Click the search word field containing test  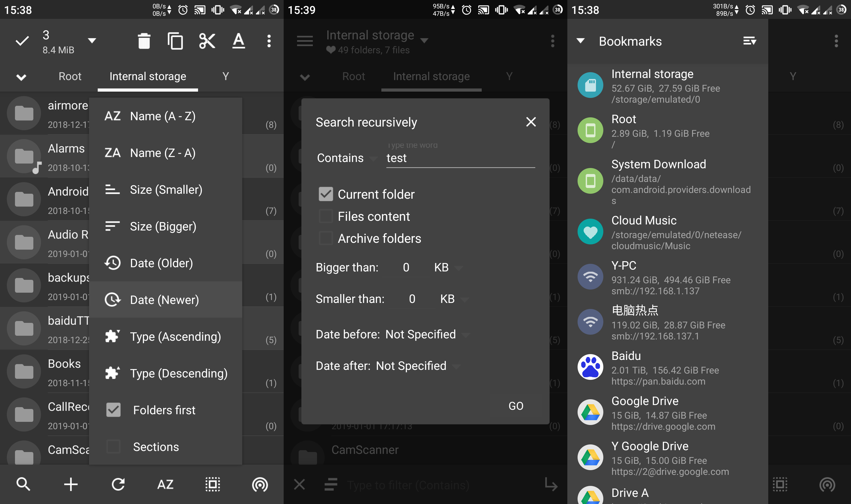(x=460, y=158)
